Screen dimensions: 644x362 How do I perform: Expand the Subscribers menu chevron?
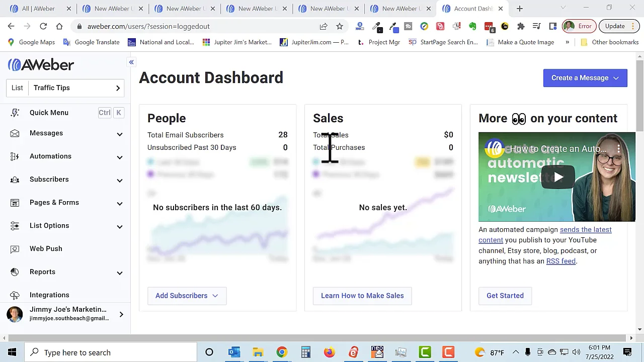point(120,180)
